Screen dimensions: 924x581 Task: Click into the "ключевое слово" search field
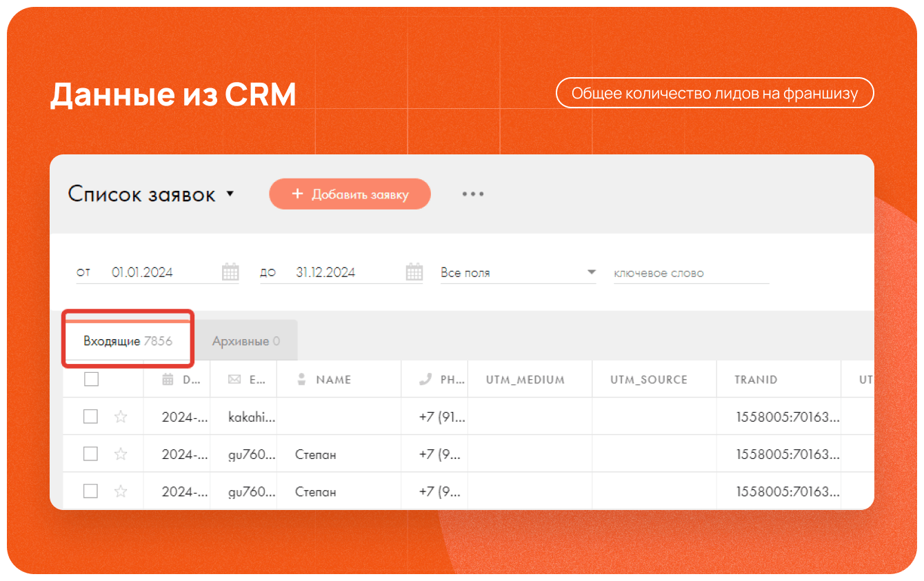point(691,273)
